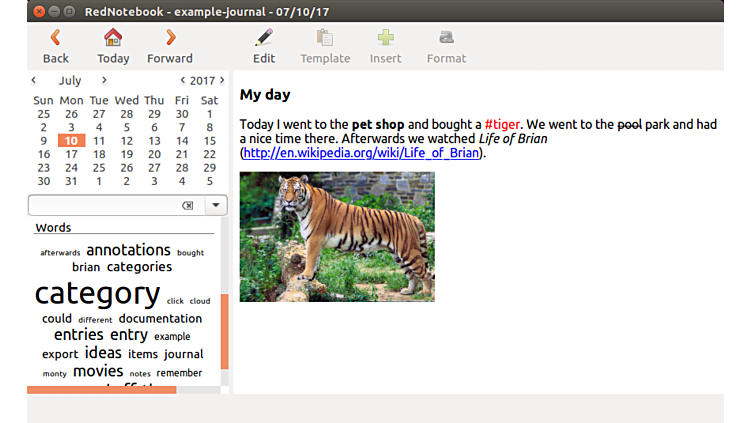Advance the calendar to next year
Viewport: 752px width, 423px height.
click(x=222, y=80)
